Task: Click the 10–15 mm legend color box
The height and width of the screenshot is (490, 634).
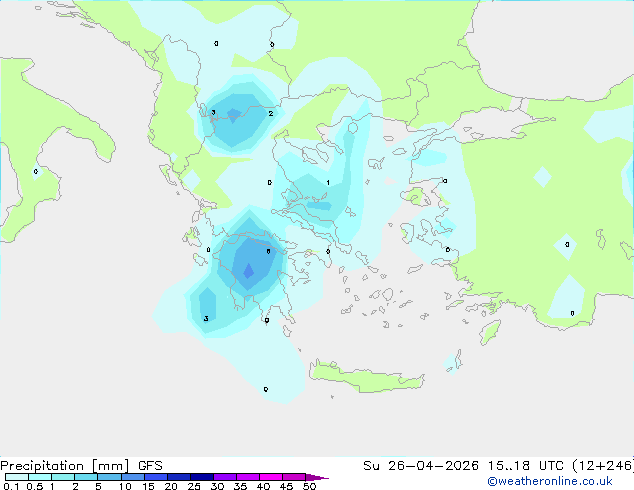Action: [x=132, y=477]
